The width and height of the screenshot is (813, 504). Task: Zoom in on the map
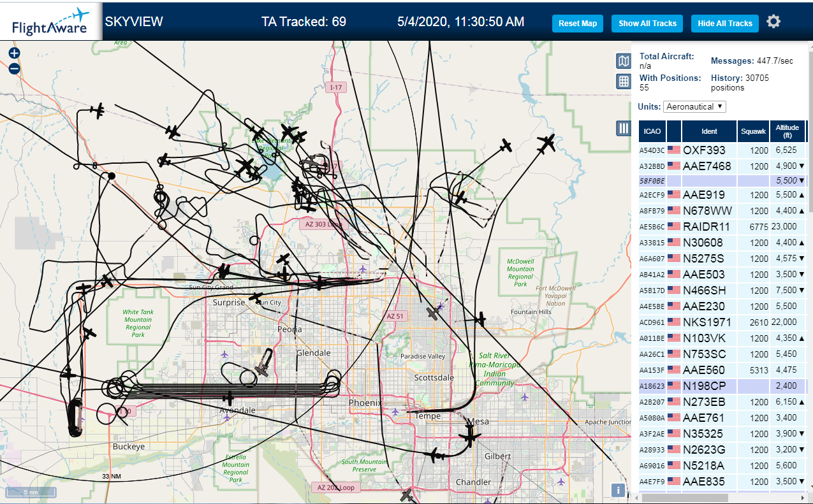(14, 54)
